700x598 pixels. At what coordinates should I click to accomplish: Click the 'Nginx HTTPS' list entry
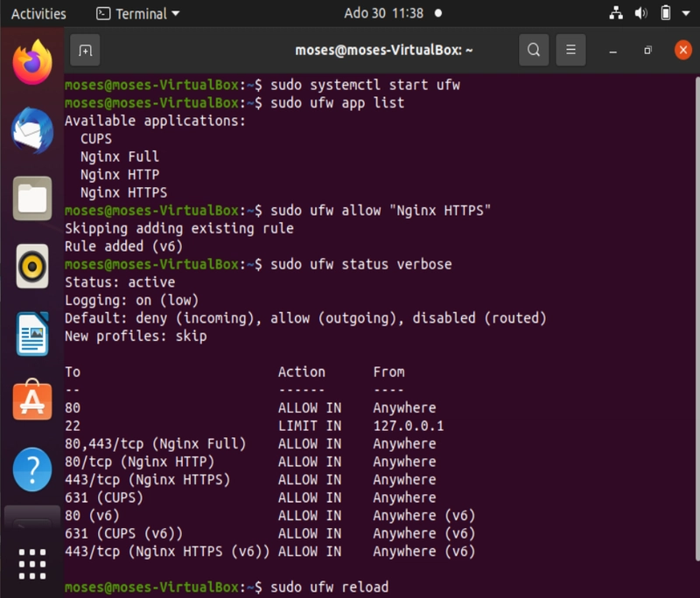coord(123,192)
